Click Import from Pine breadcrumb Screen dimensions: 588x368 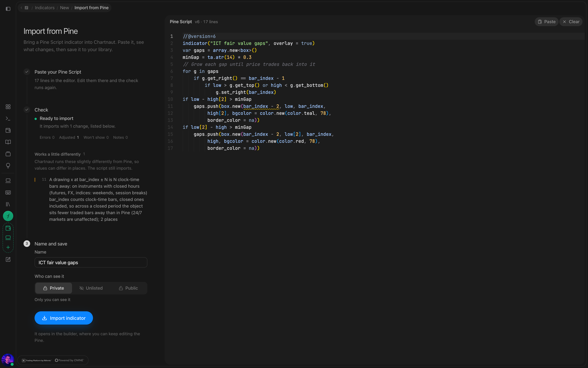click(91, 8)
